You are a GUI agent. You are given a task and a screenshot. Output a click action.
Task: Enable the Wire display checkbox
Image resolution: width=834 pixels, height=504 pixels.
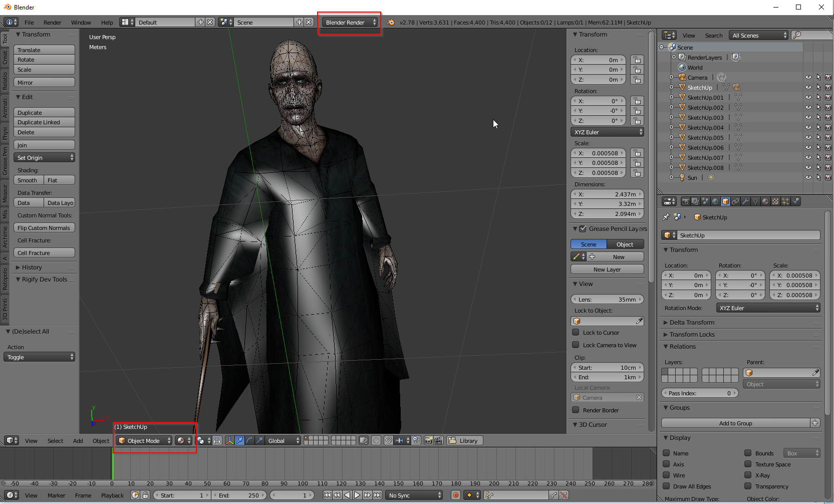666,475
